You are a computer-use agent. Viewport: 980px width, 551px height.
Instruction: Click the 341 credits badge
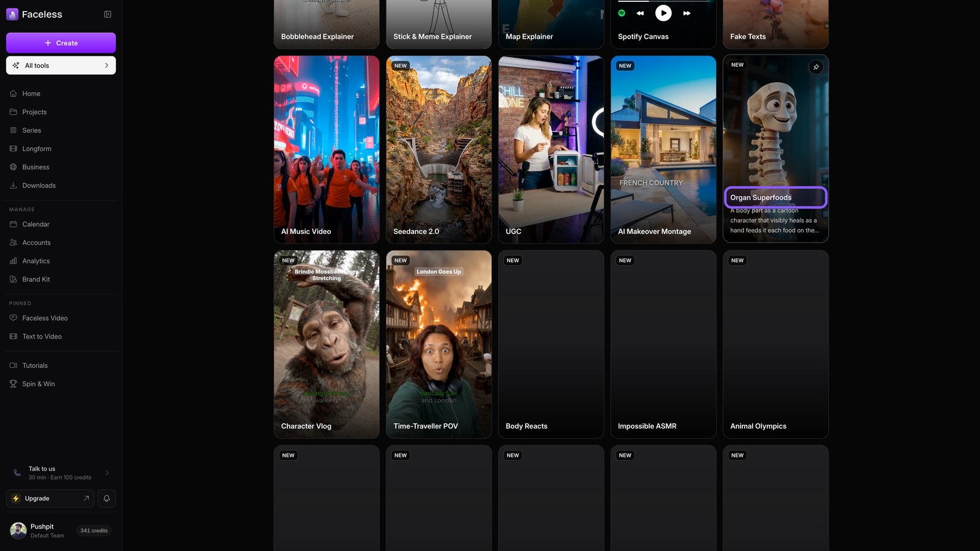pos(94,531)
